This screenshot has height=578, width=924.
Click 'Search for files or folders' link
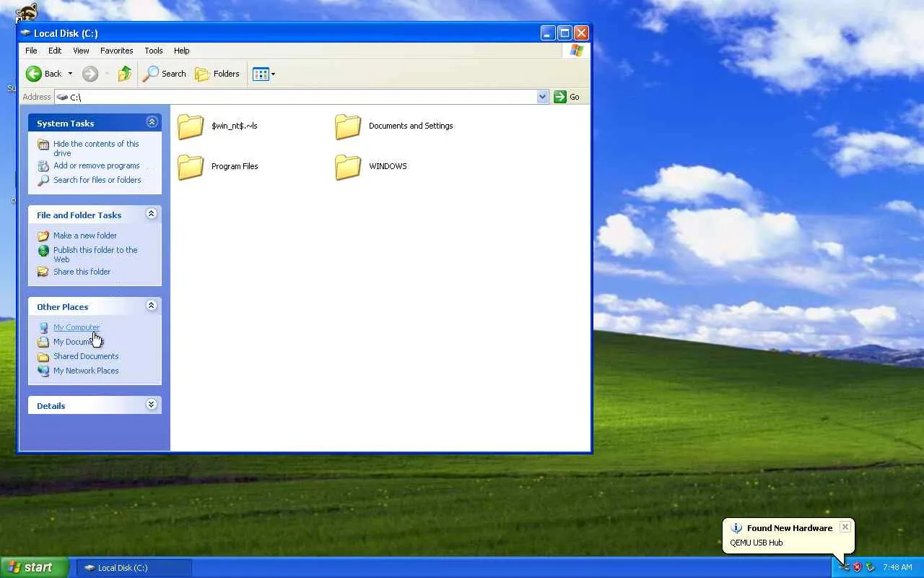97,180
